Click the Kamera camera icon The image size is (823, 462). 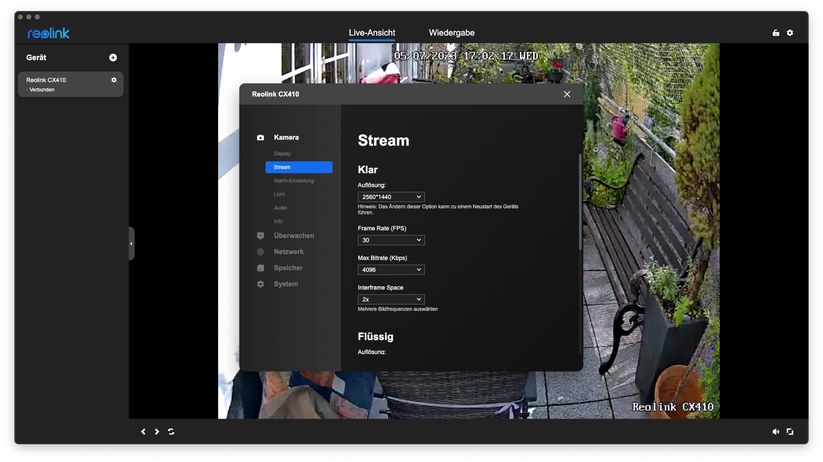pyautogui.click(x=260, y=138)
